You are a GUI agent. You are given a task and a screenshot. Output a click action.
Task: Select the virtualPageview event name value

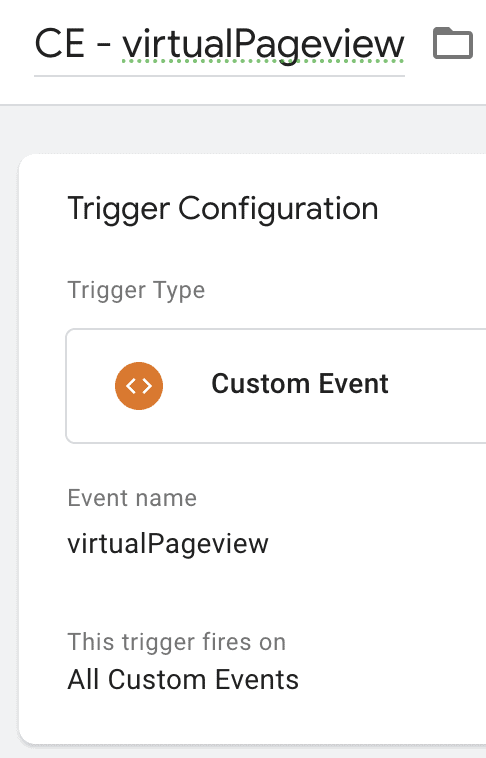168,544
